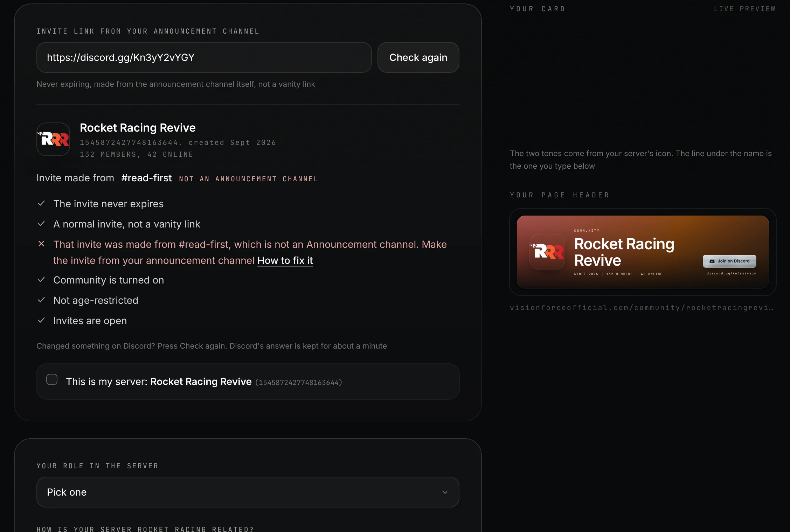This screenshot has height=532, width=790.
Task: Open the 'How to fix it' link
Action: [285, 260]
